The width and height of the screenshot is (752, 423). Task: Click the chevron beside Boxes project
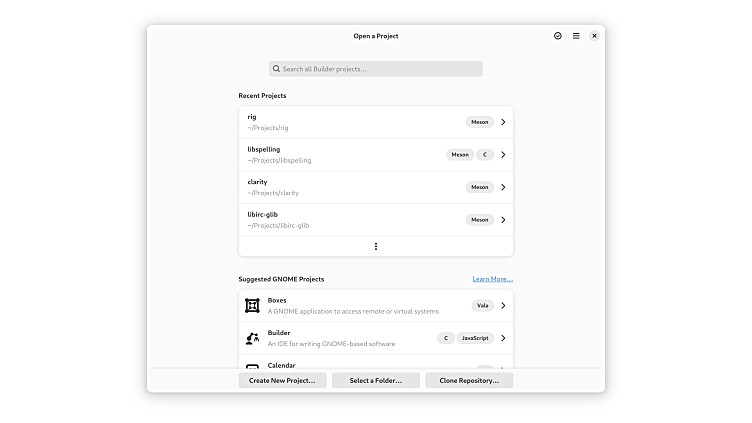pyautogui.click(x=503, y=306)
